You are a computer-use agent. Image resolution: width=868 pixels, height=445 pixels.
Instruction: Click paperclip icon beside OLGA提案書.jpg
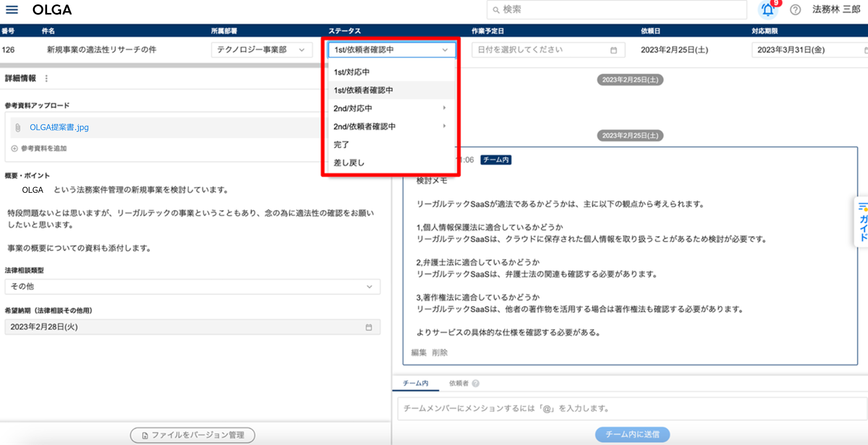coord(18,128)
